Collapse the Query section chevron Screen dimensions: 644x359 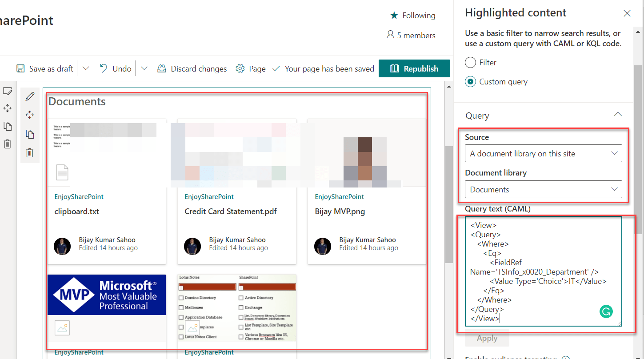click(618, 114)
